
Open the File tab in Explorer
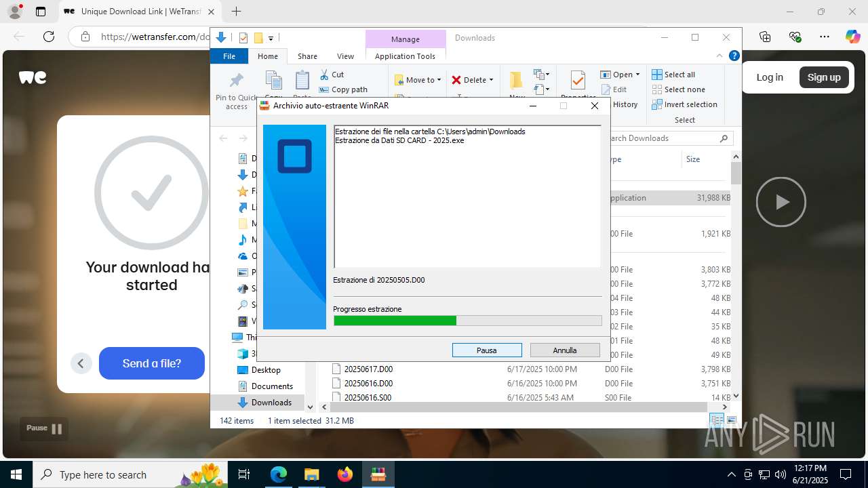[x=229, y=56]
